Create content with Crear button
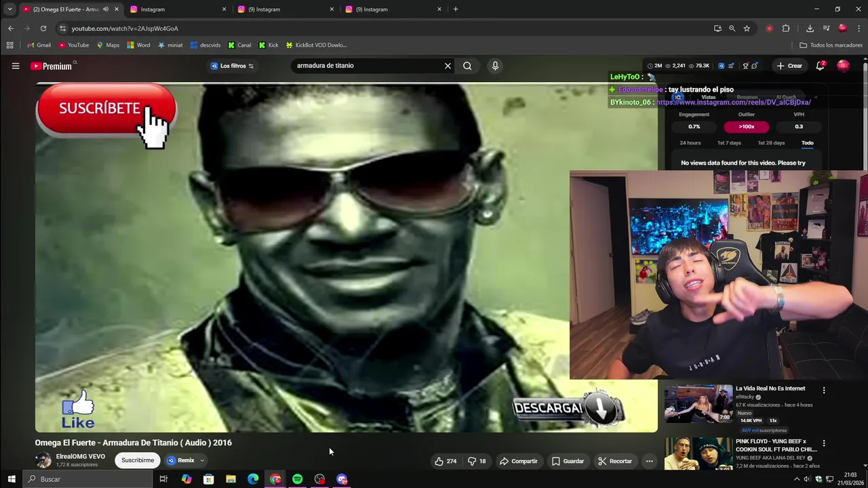The width and height of the screenshot is (868, 488). coord(790,66)
